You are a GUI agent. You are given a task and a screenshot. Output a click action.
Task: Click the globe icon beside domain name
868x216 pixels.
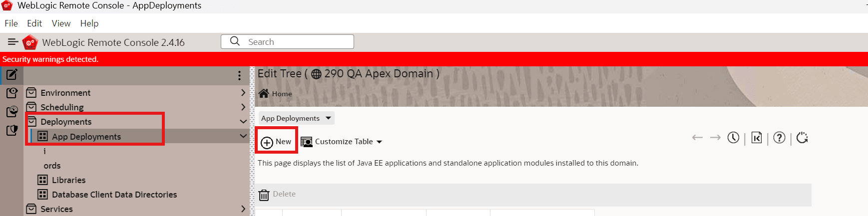tap(316, 74)
